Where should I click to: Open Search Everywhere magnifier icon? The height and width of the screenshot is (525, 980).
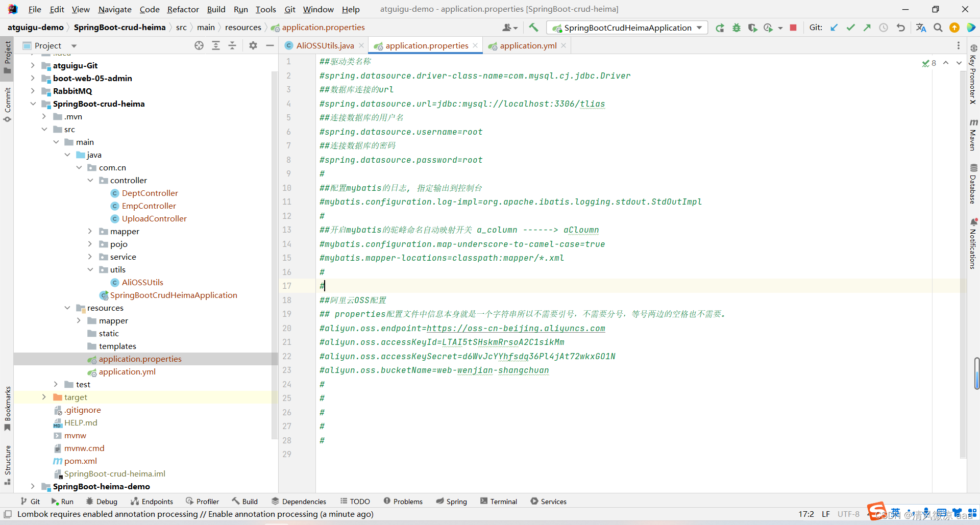938,28
